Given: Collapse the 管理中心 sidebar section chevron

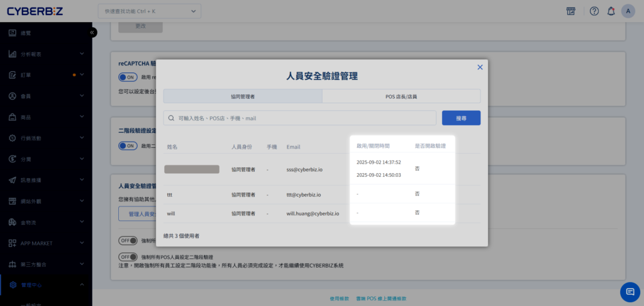Looking at the screenshot, I should click(82, 285).
